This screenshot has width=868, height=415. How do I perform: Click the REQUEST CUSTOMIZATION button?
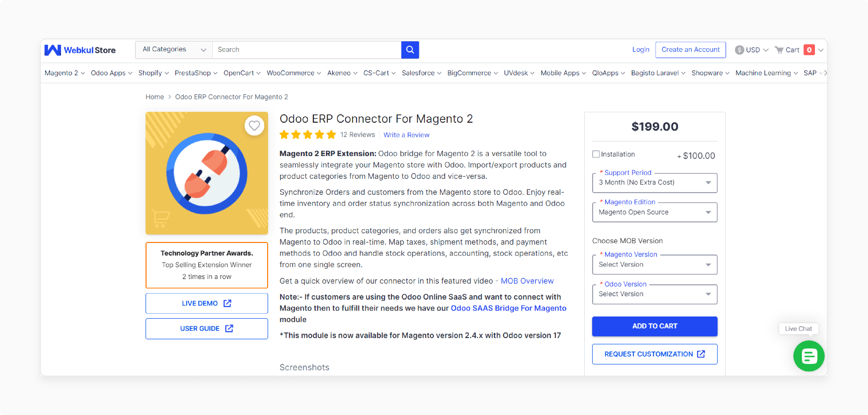click(654, 354)
